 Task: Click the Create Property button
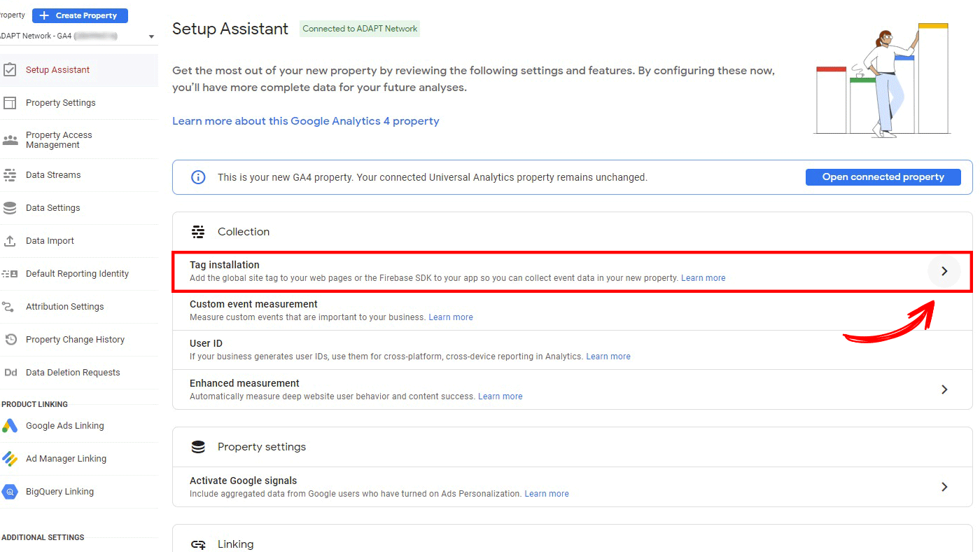coord(80,15)
